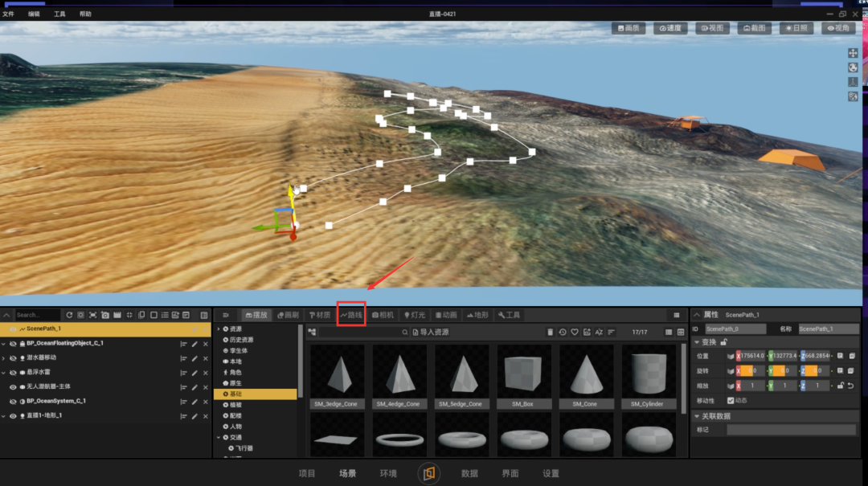Hide the 无人潜航器-主体 object
The image size is (868, 486).
coord(14,387)
